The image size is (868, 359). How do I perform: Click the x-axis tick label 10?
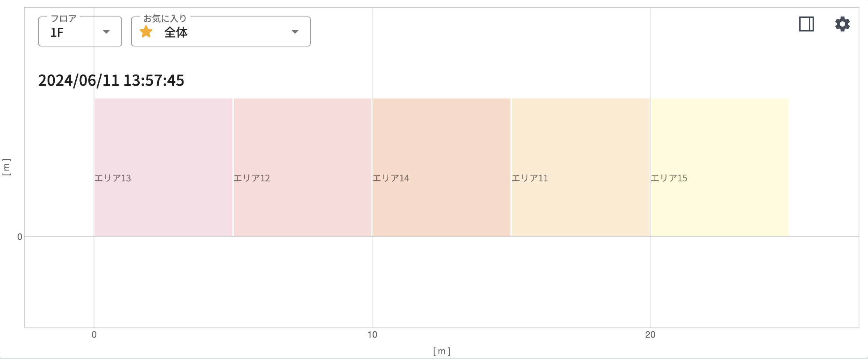tap(372, 335)
